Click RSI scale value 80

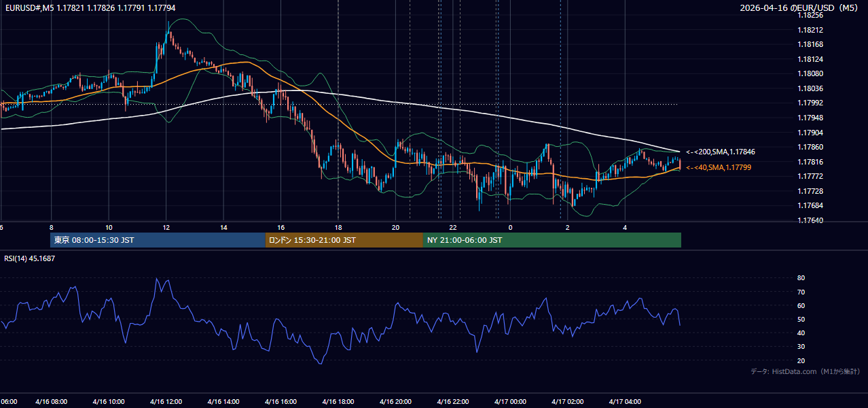801,278
